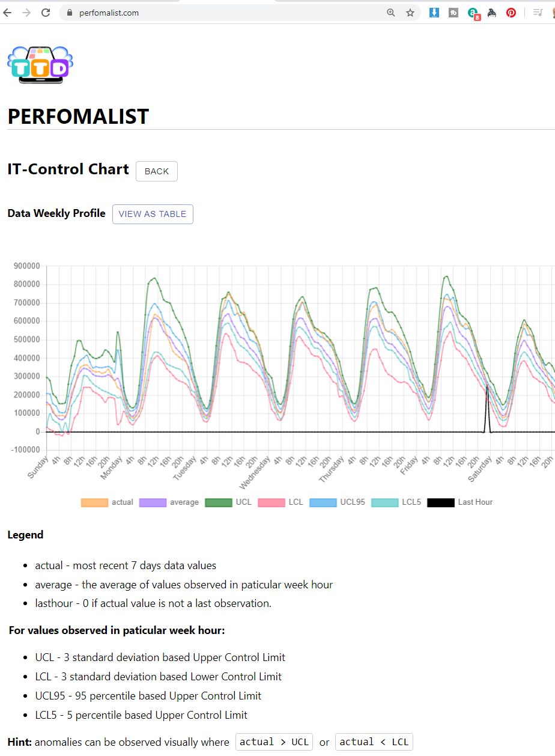Click the address bar showing perfomalist.com
This screenshot has width=555, height=756.
click(x=239, y=13)
